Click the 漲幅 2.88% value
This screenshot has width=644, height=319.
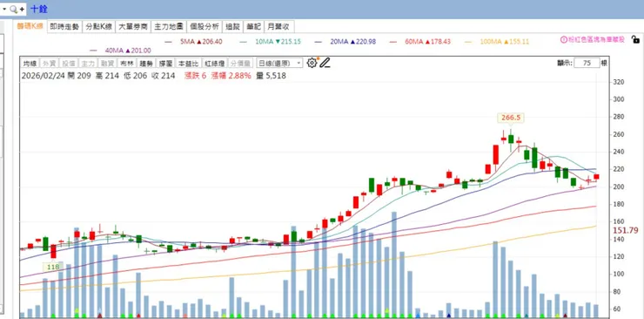point(231,76)
